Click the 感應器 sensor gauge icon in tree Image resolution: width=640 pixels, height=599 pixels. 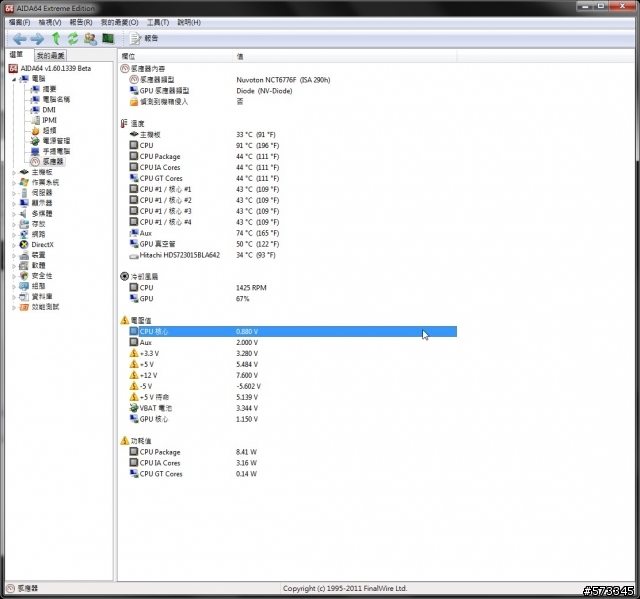tap(36, 162)
